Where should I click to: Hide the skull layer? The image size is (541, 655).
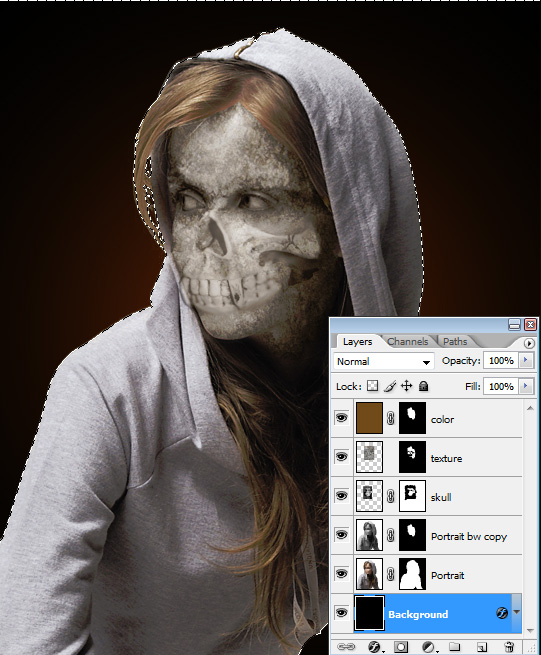tap(341, 495)
